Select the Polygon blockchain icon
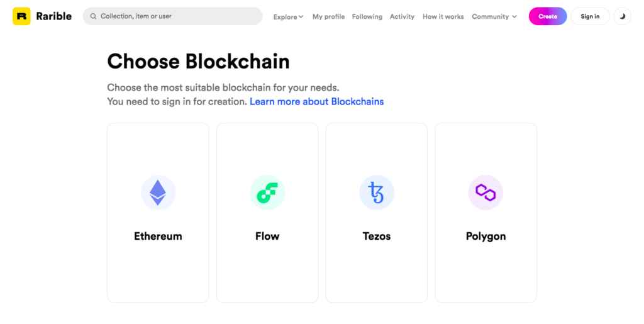The image size is (644, 324). pos(486,193)
